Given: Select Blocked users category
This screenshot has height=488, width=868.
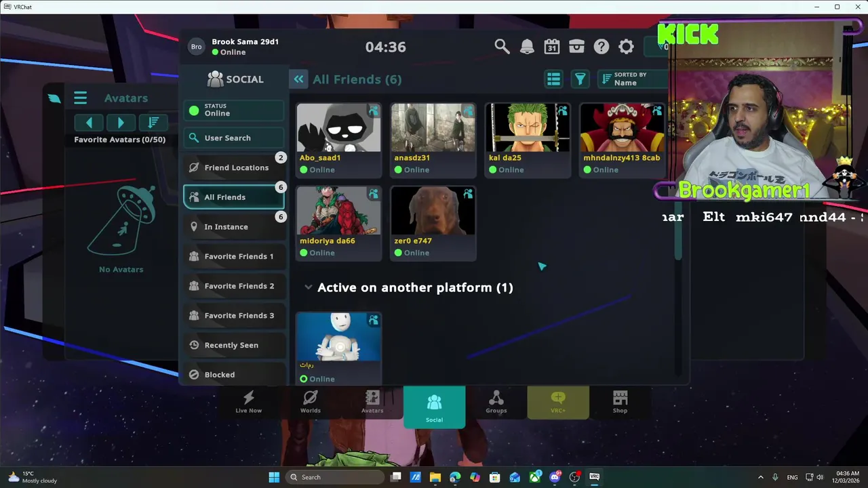Looking at the screenshot, I should 234,374.
